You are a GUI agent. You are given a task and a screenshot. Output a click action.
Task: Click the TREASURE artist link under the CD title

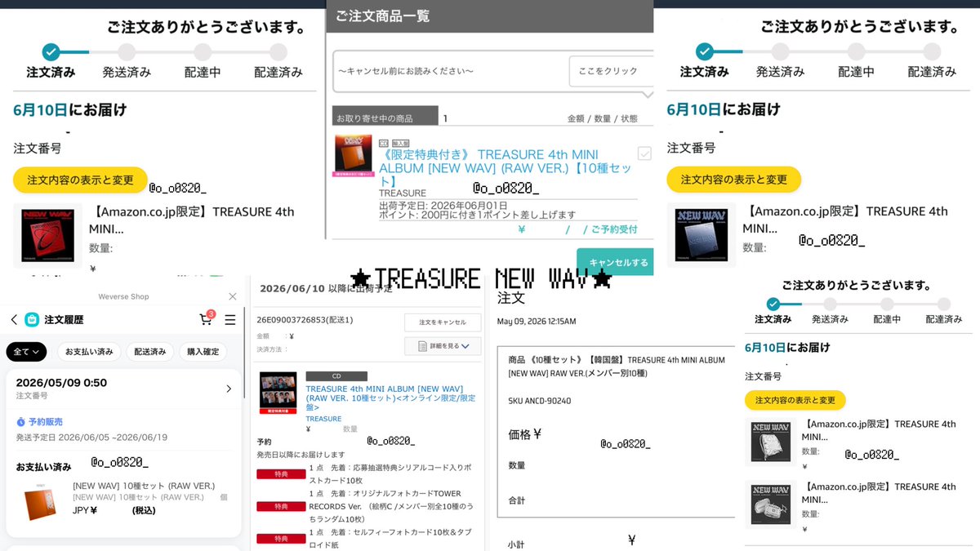(x=323, y=419)
